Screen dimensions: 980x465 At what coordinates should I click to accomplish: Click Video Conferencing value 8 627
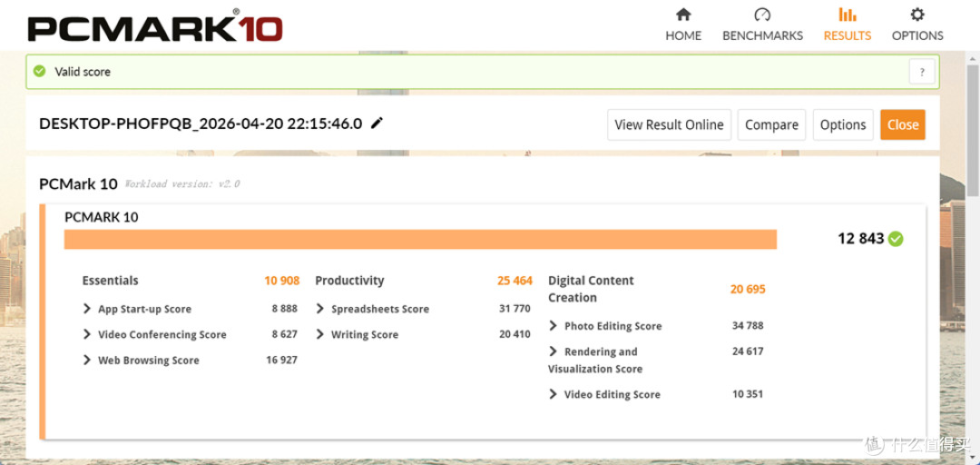[x=284, y=334]
